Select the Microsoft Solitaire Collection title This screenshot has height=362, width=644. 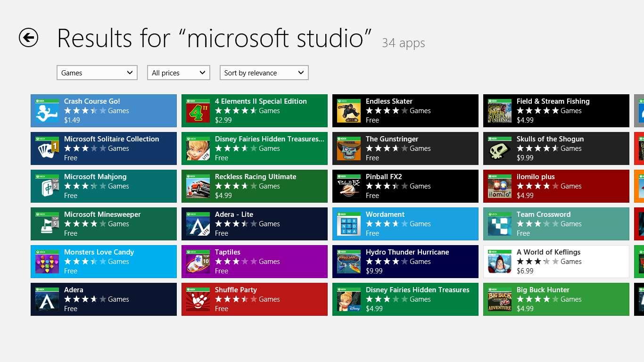112,139
